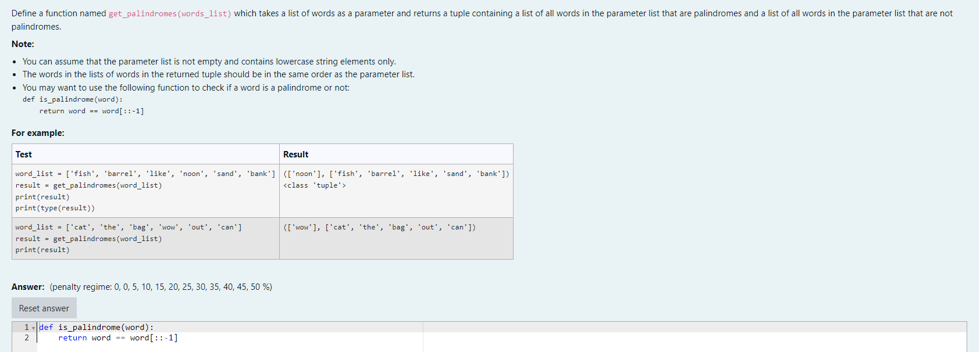Click bullet 'You may want to use the following function'
This screenshot has width=980, height=352.
pyautogui.click(x=186, y=88)
